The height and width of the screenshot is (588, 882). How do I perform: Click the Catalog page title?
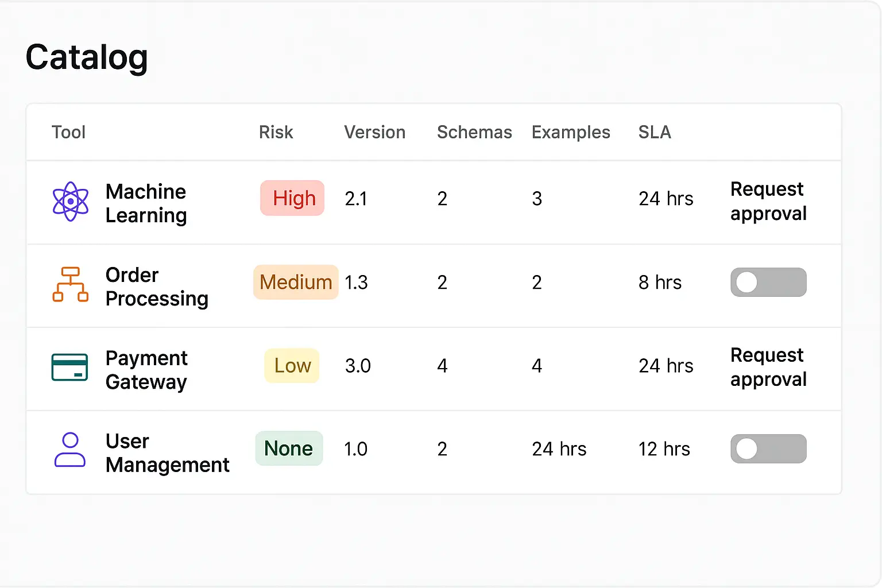click(x=86, y=57)
